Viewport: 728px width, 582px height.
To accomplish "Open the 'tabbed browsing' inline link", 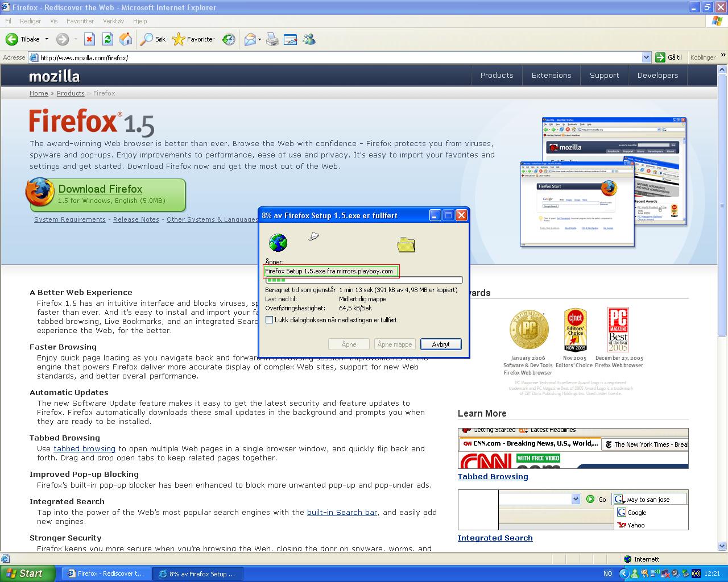I will click(x=84, y=448).
